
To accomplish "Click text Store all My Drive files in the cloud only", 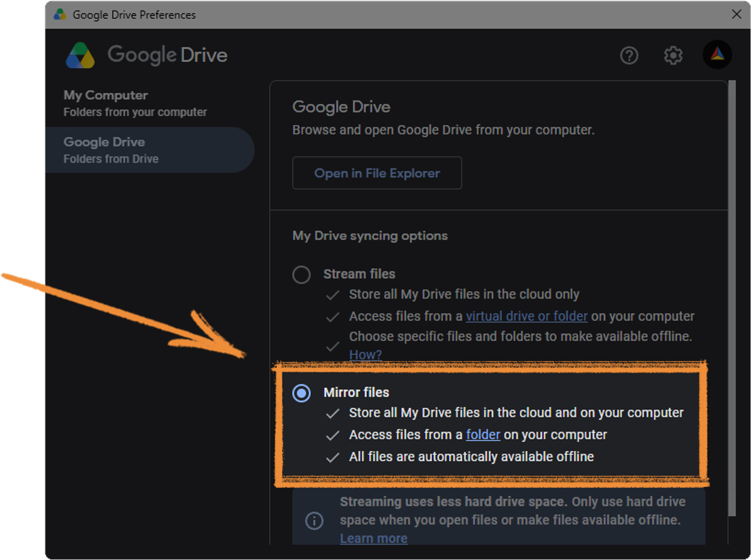I will tap(464, 294).
